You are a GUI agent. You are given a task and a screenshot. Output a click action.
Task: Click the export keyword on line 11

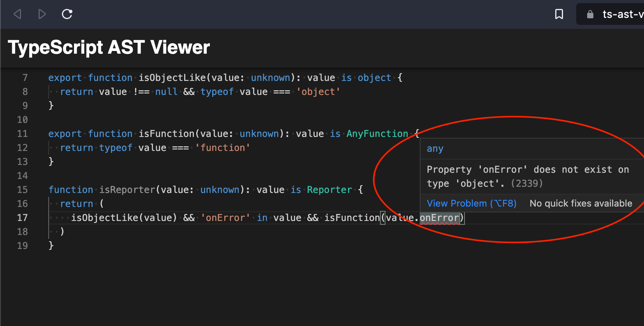(65, 134)
